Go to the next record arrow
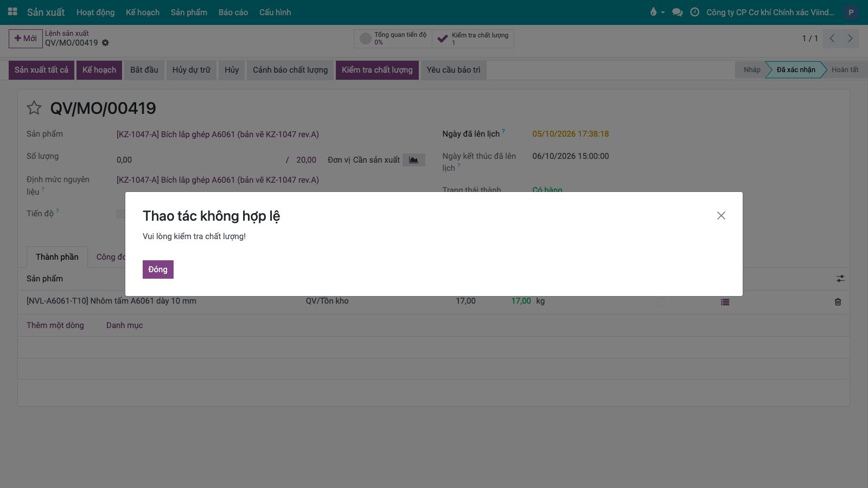 tap(850, 38)
